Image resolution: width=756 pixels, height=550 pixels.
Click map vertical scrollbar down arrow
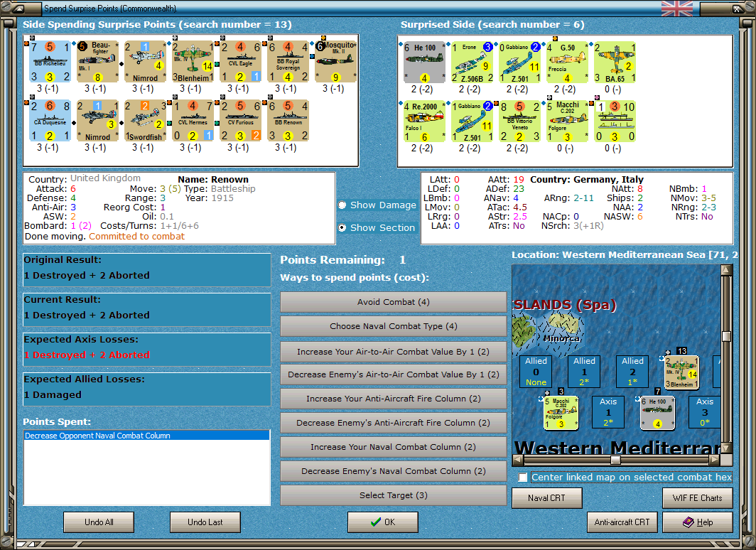coord(726,448)
